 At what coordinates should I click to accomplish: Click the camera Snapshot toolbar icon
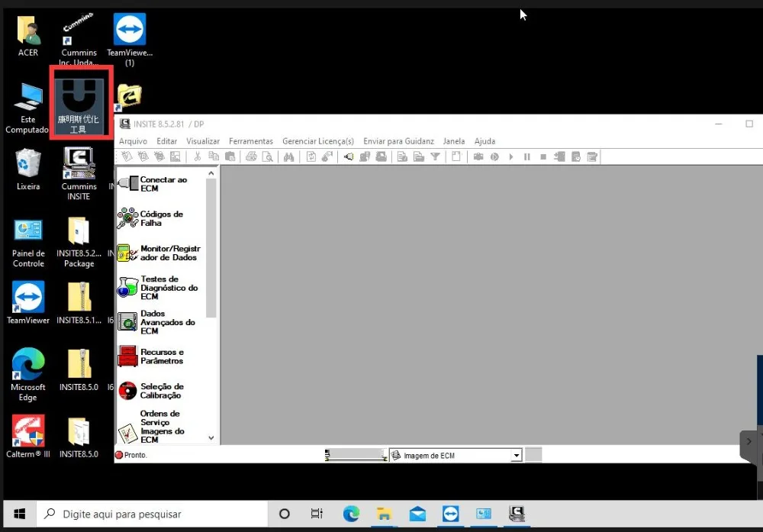(x=478, y=156)
